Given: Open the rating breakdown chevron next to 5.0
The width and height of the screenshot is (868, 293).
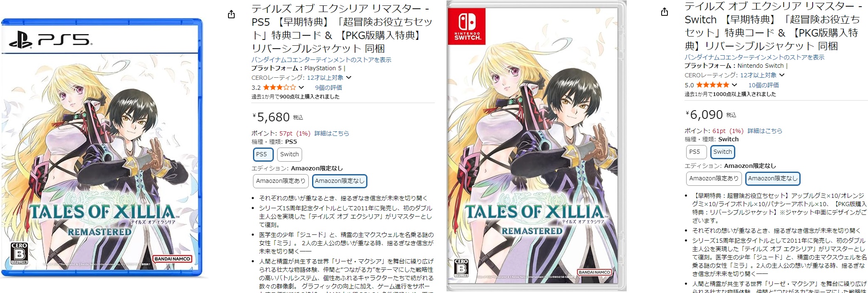Looking at the screenshot, I should (734, 85).
